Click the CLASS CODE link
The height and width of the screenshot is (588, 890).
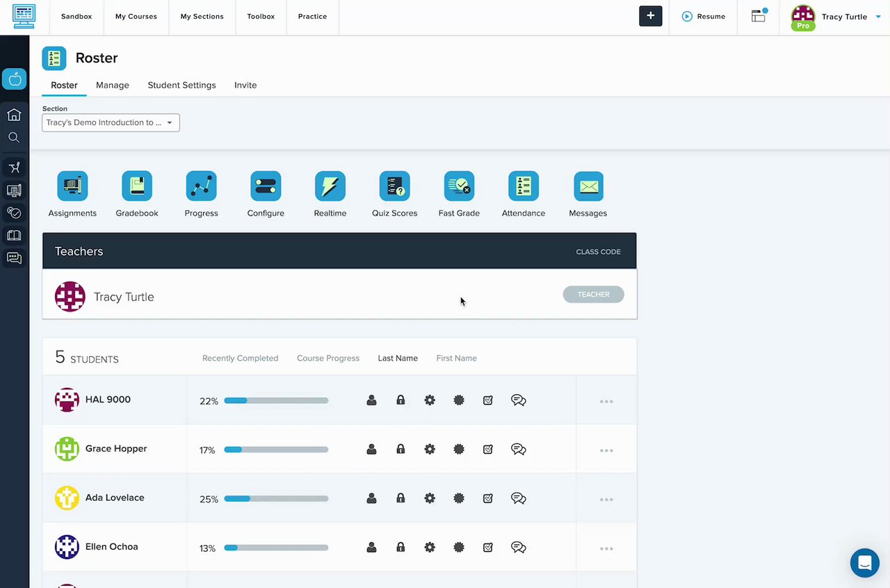[598, 252]
